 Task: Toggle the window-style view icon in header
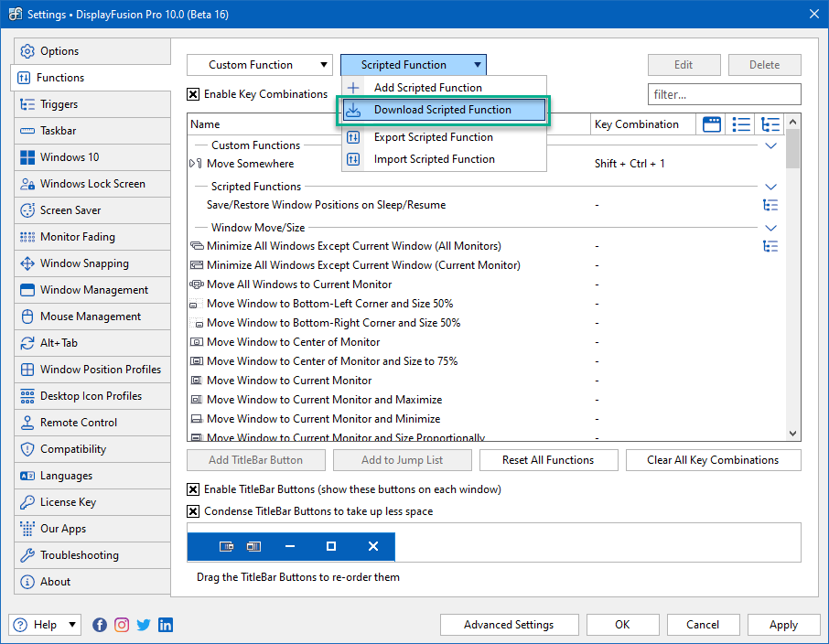712,124
